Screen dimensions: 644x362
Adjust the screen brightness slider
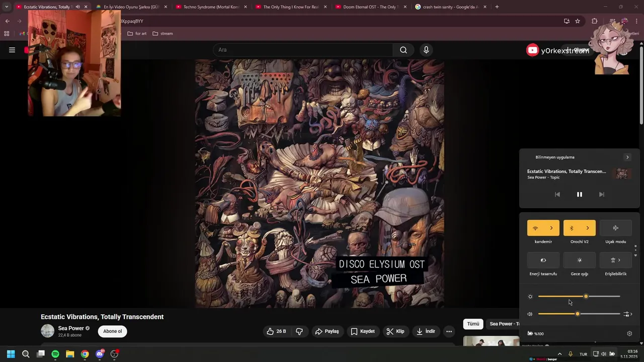tap(579, 297)
